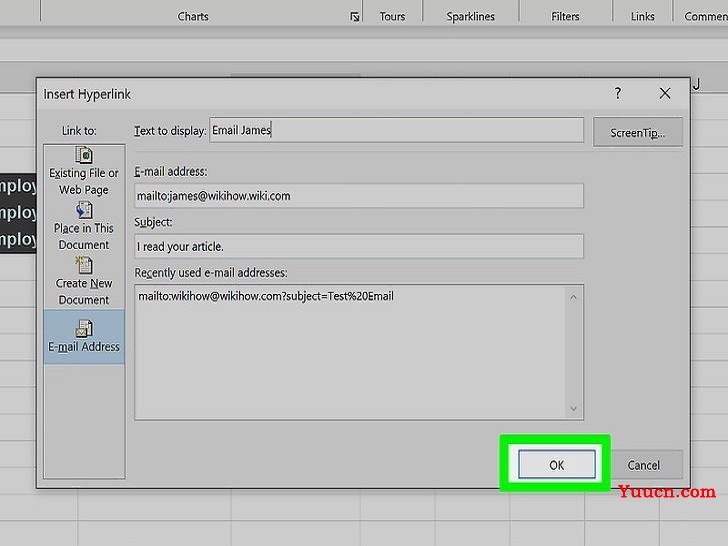Screen dimensions: 728x546
Task: Select E-mail Address link type
Action: 84,337
